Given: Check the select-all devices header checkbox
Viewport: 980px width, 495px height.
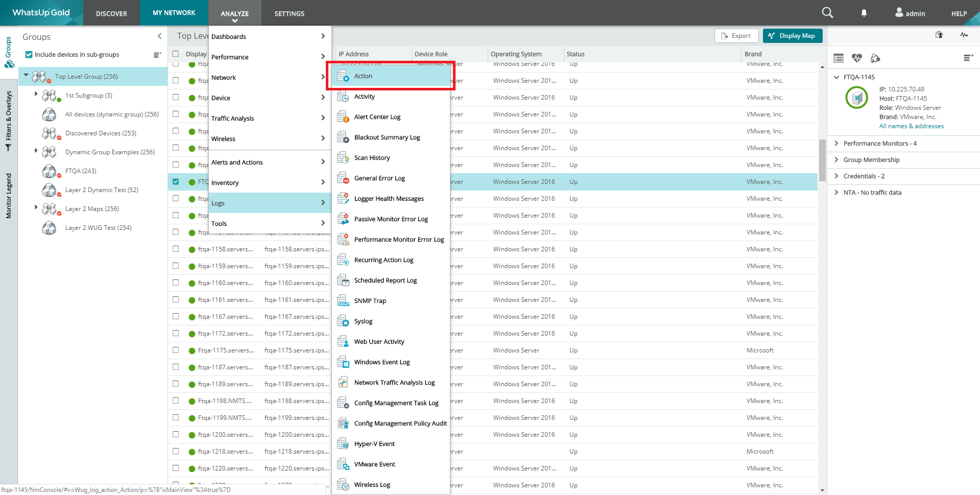Looking at the screenshot, I should click(x=176, y=54).
